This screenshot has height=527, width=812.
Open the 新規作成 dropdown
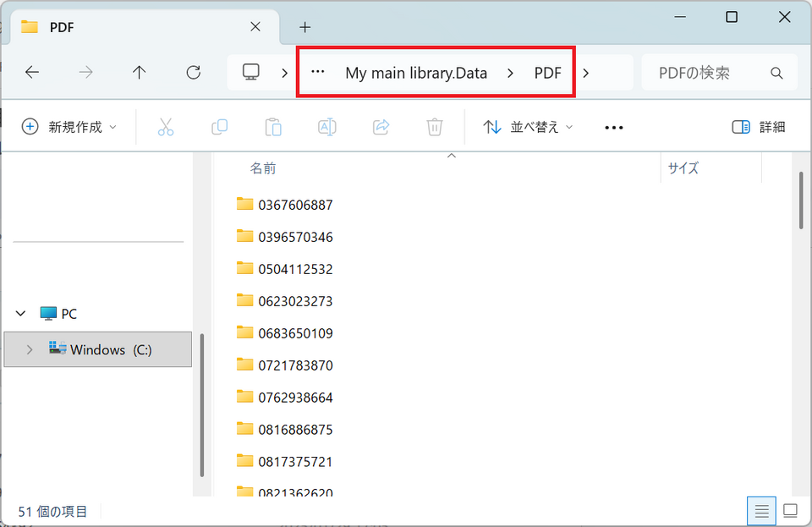69,127
